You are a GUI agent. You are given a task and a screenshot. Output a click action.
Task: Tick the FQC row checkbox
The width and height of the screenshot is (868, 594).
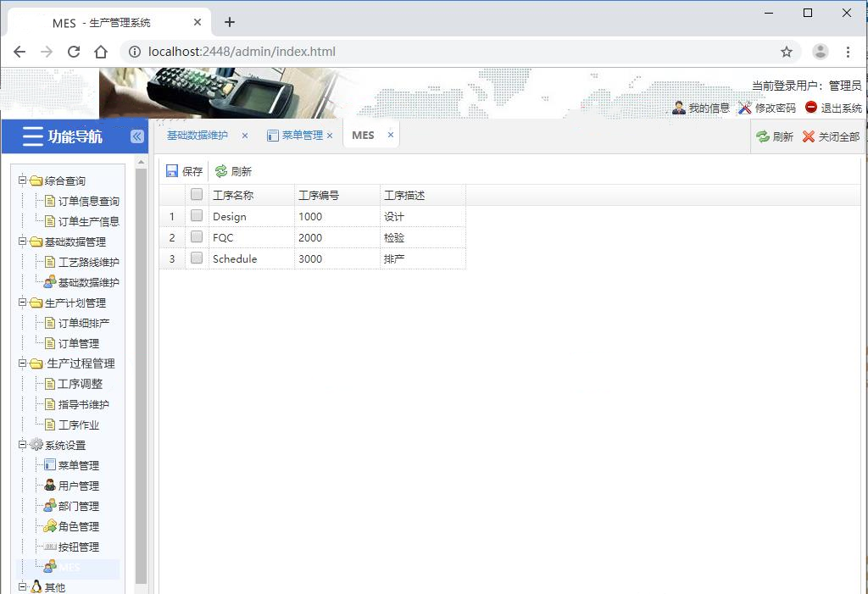tap(197, 237)
